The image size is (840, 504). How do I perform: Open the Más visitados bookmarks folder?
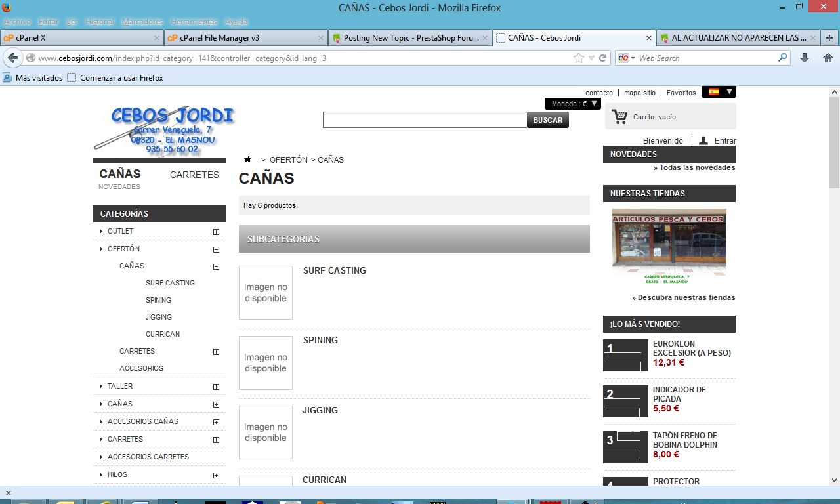(x=33, y=78)
